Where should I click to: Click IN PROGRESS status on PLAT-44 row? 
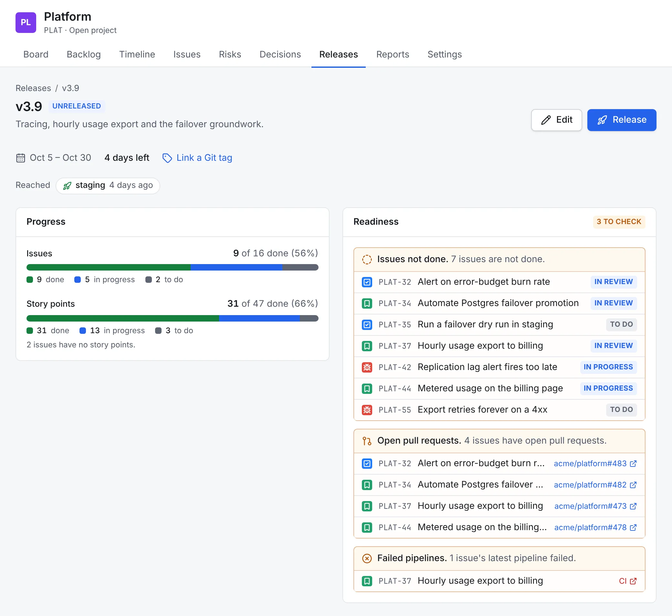(608, 388)
